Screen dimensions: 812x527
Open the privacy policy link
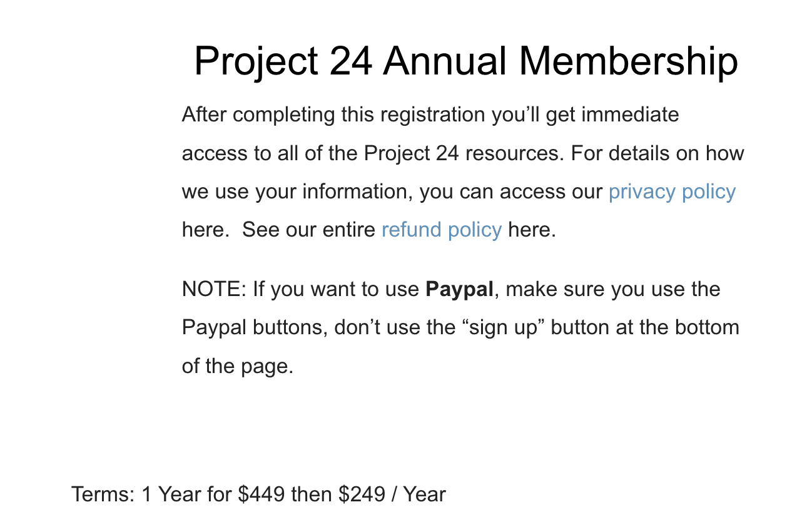(x=672, y=192)
